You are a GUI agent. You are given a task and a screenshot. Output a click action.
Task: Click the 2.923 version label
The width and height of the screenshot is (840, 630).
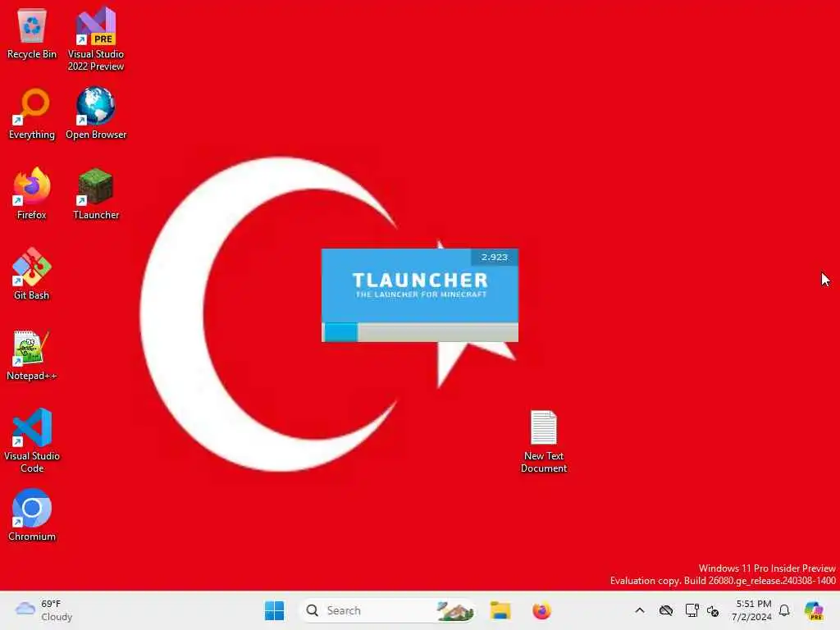(494, 257)
